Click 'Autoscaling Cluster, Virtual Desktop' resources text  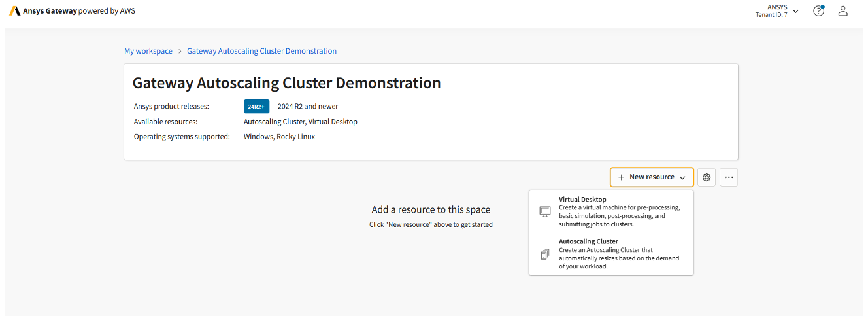click(x=301, y=122)
